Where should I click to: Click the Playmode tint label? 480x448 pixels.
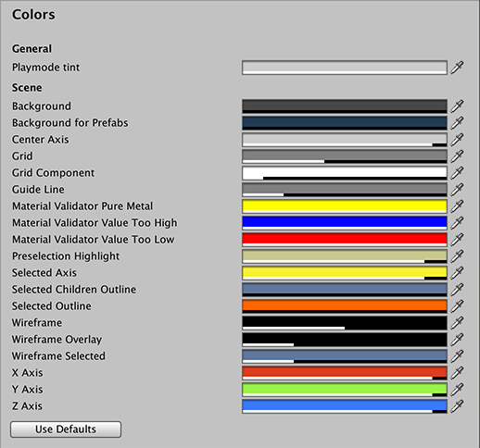[45, 68]
